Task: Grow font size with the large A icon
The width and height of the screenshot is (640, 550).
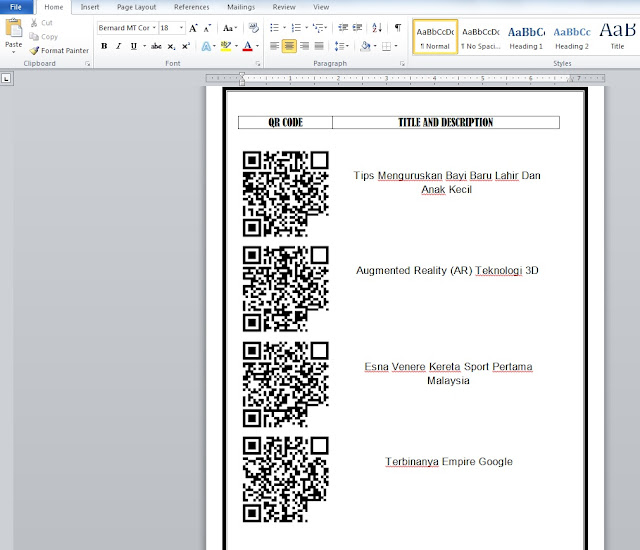Action: pos(193,28)
